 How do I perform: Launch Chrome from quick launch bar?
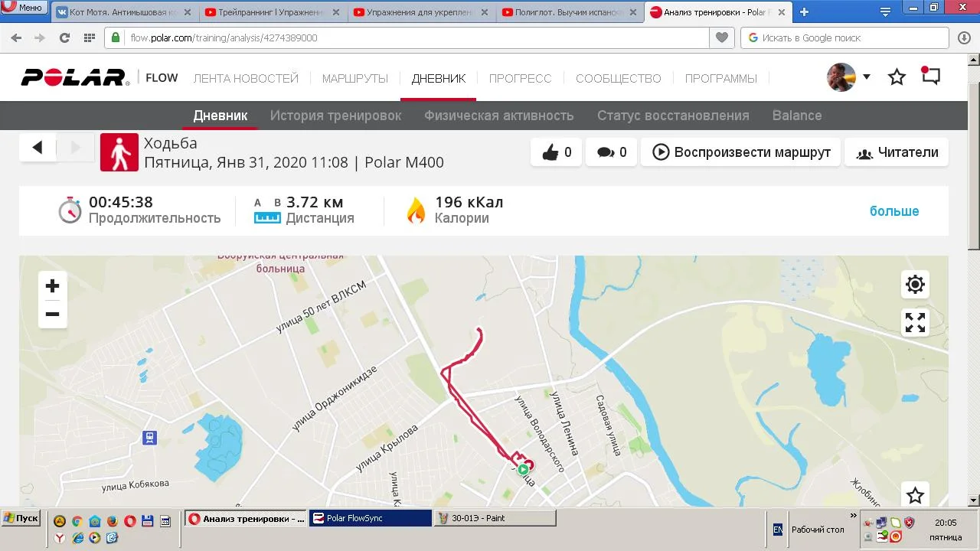77,521
